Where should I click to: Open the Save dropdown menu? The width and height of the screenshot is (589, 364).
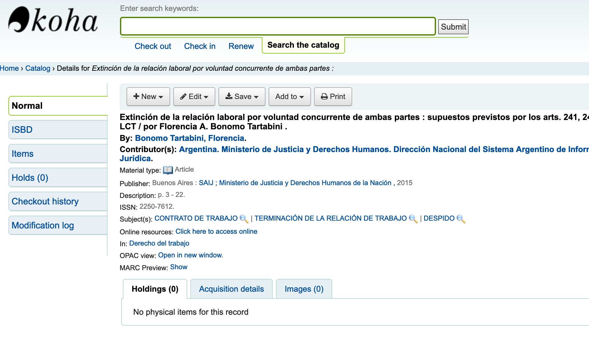tap(242, 97)
